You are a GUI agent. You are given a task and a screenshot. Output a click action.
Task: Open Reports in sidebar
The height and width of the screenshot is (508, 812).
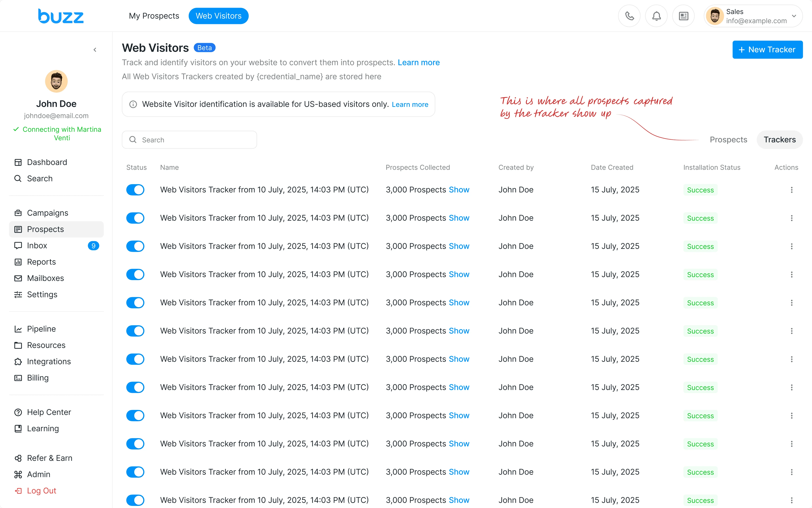pos(56,262)
